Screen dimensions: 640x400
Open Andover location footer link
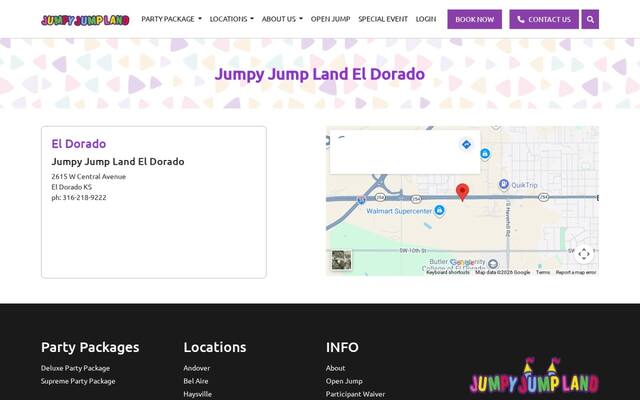click(x=196, y=368)
